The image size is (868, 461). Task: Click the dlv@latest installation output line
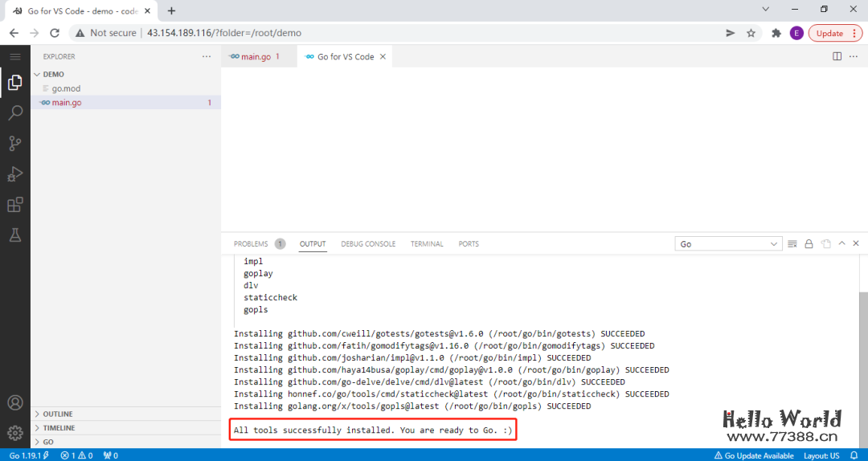point(429,381)
